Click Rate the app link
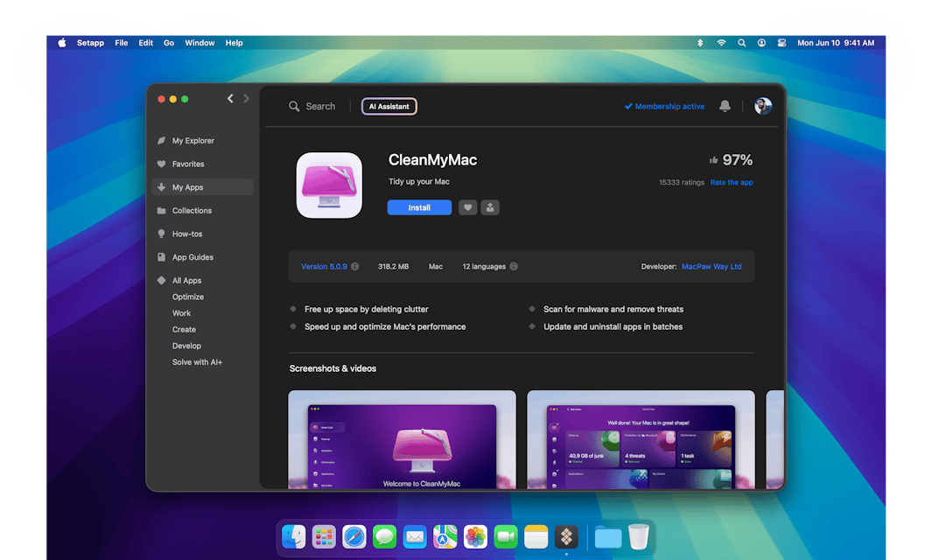Viewport: 932px width, 560px height. click(732, 183)
